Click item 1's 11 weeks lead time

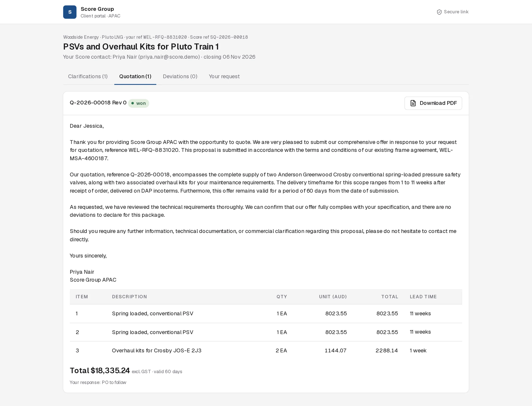click(x=420, y=314)
